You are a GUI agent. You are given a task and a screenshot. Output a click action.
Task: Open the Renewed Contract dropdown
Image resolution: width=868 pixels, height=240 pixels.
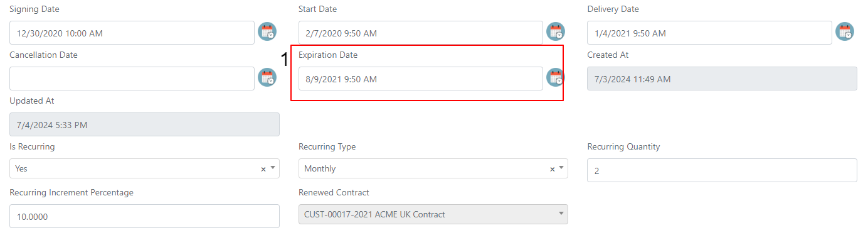tap(433, 214)
